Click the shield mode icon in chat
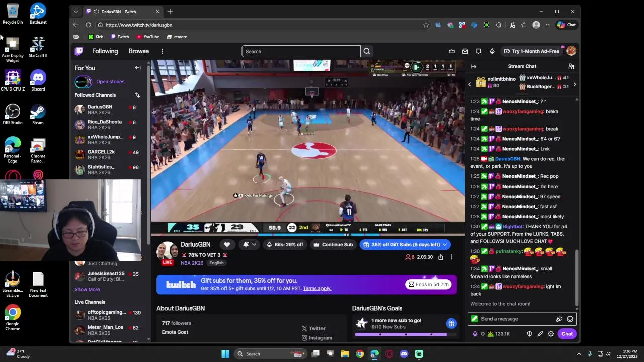Viewport: 644px width, 362px height. click(529, 334)
